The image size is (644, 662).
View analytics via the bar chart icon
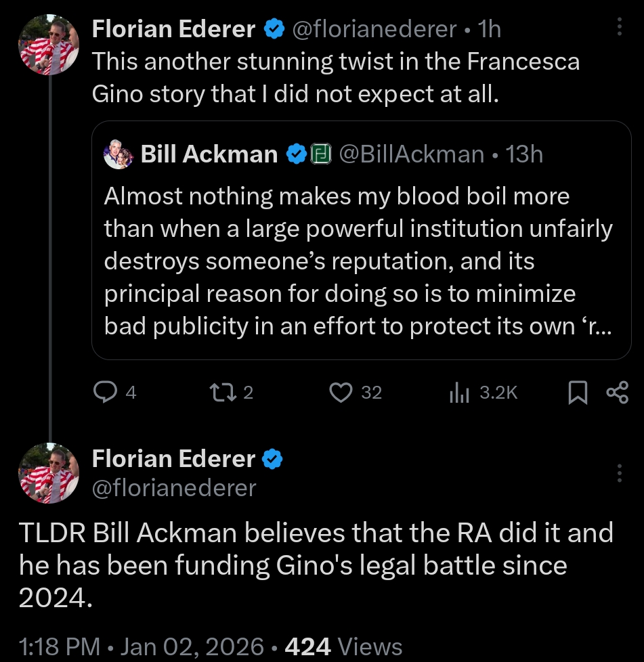[x=459, y=393]
